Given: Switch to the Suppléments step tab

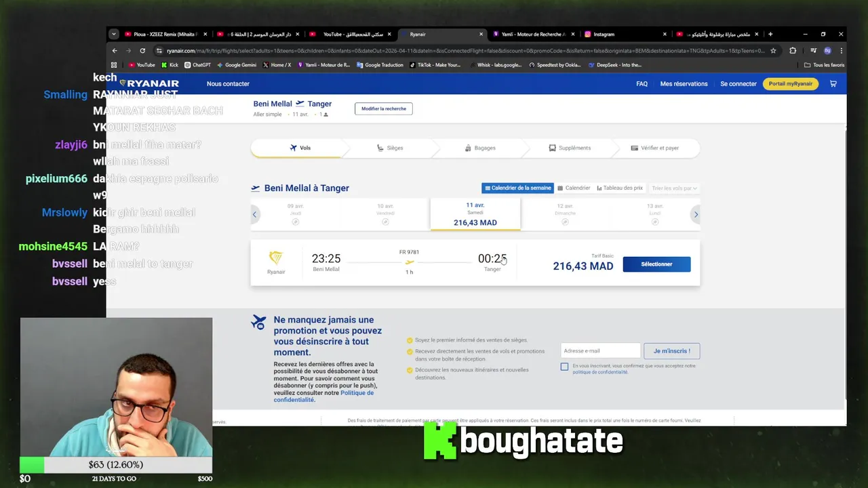Looking at the screenshot, I should coord(570,148).
